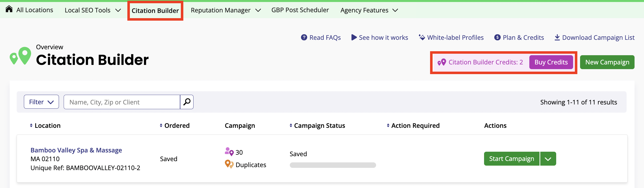Click the White-label Profiles tag icon
The image size is (644, 188).
[422, 38]
